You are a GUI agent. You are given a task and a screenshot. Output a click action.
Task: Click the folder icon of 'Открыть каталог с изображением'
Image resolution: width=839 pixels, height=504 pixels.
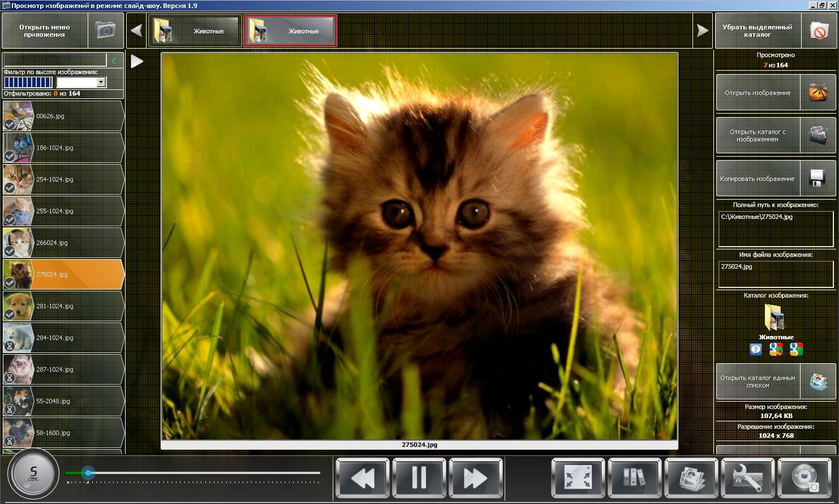(818, 135)
